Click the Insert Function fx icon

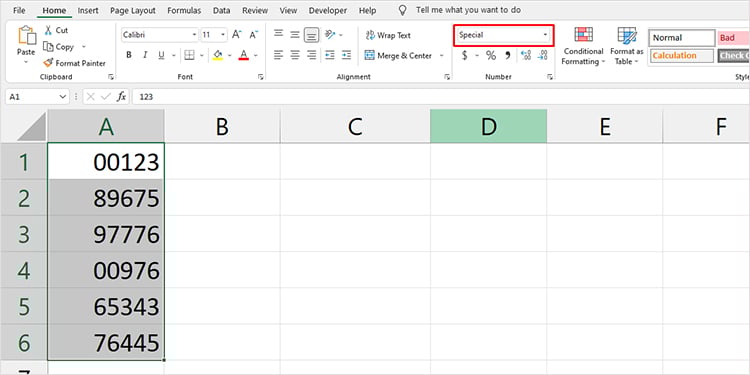tap(121, 97)
